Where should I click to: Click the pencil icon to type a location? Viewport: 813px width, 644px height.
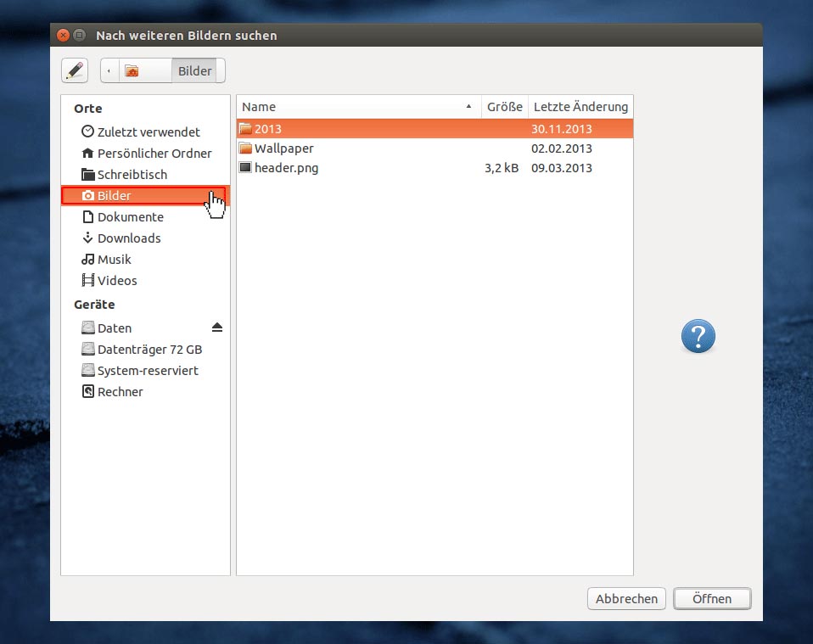75,70
